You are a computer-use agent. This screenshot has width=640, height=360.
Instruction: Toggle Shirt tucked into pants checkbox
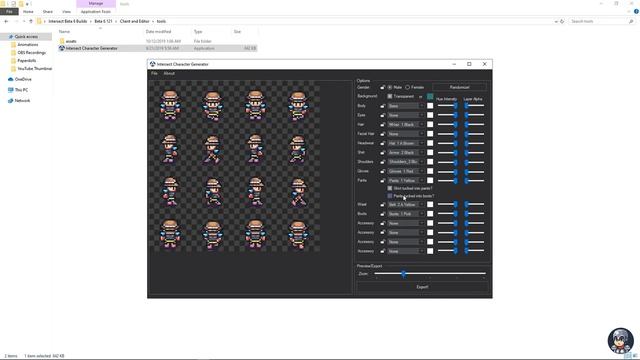390,188
